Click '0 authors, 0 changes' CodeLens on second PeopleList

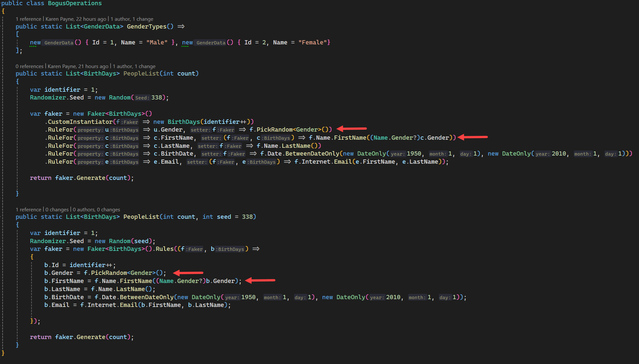(x=96, y=209)
